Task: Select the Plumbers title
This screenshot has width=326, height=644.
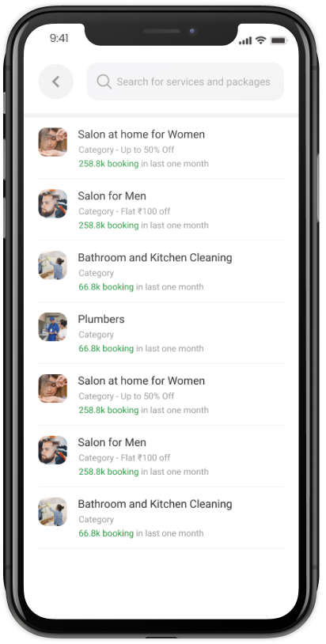Action: pos(101,319)
